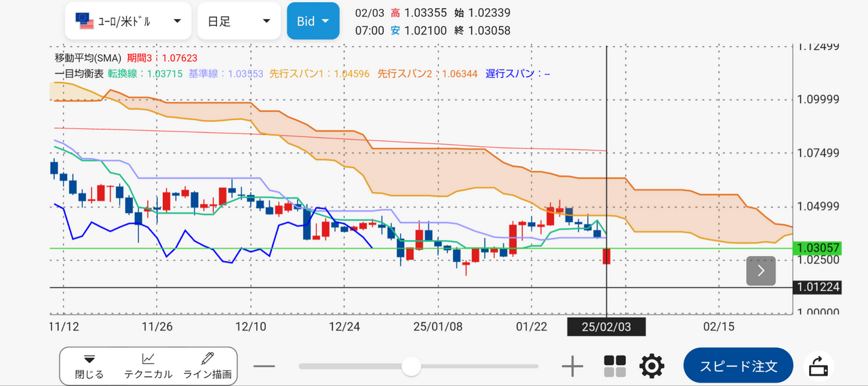Click the EUR/USD flag icon

pos(85,21)
